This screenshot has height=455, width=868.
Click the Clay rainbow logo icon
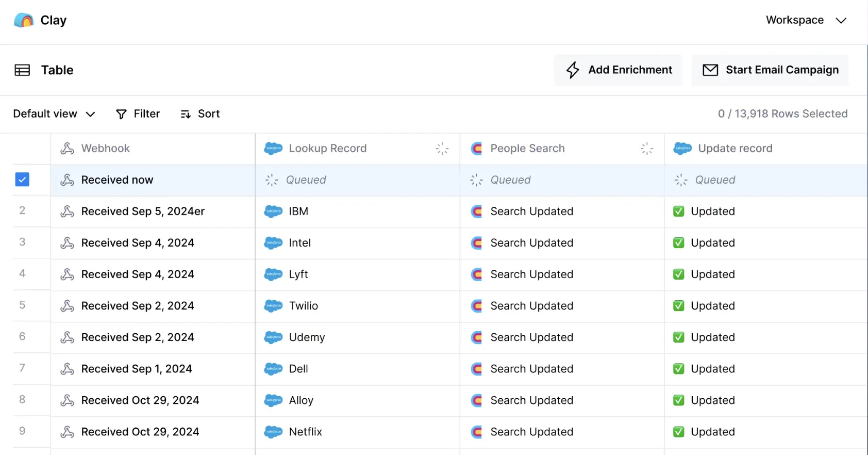tap(24, 20)
